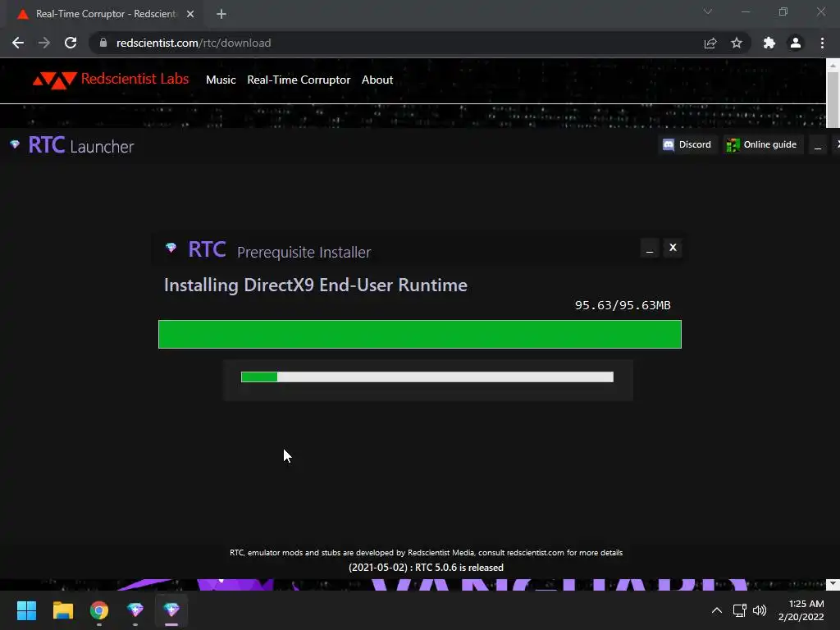Open File Explorer from the taskbar
The image size is (840, 630).
tap(62, 610)
